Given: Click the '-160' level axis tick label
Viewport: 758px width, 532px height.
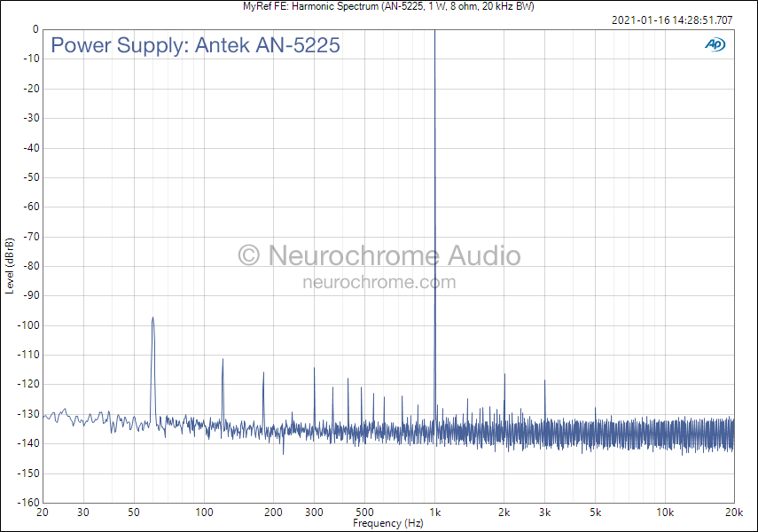Looking at the screenshot, I should pyautogui.click(x=28, y=503).
